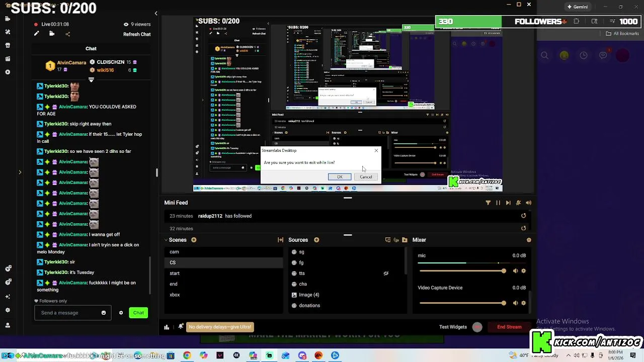Mute Mini Feed event sounds speaker icon
644x362 pixels.
529,203
